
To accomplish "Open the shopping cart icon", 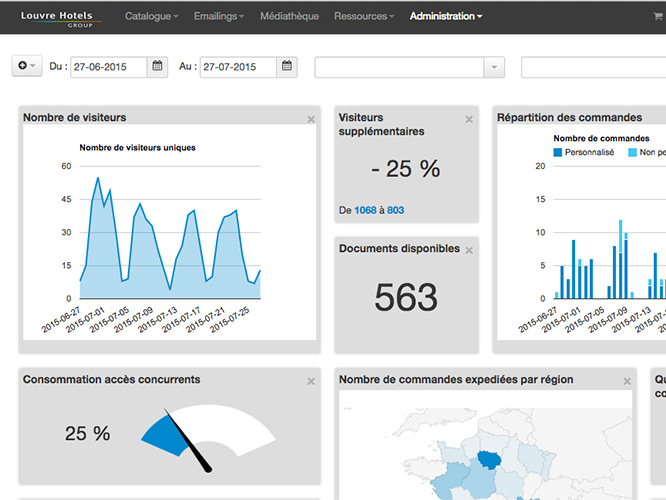I will click(x=658, y=16).
